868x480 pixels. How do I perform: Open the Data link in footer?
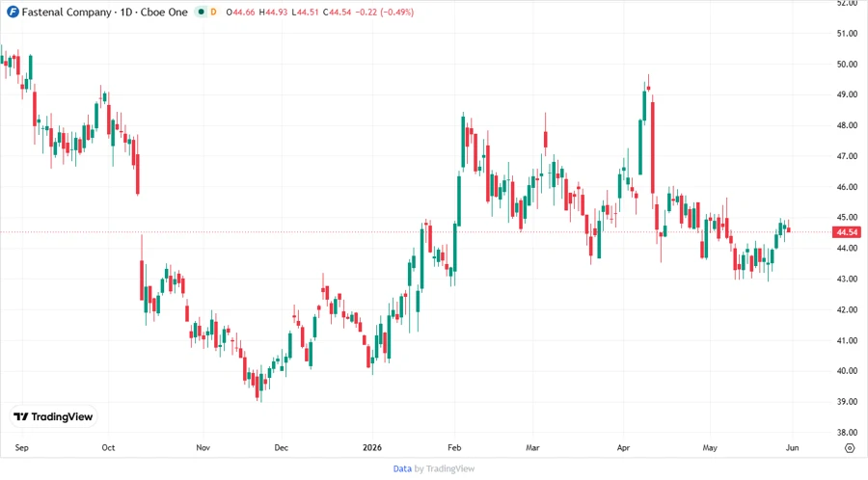click(x=402, y=468)
